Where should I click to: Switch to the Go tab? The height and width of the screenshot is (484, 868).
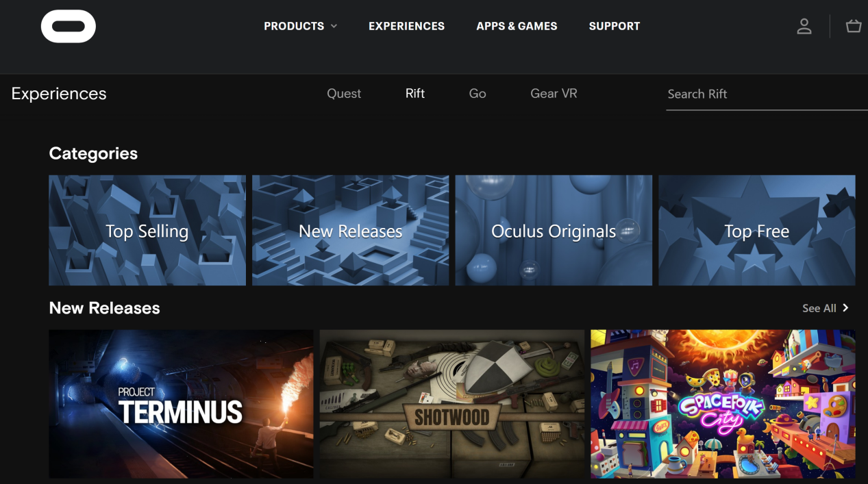[478, 94]
